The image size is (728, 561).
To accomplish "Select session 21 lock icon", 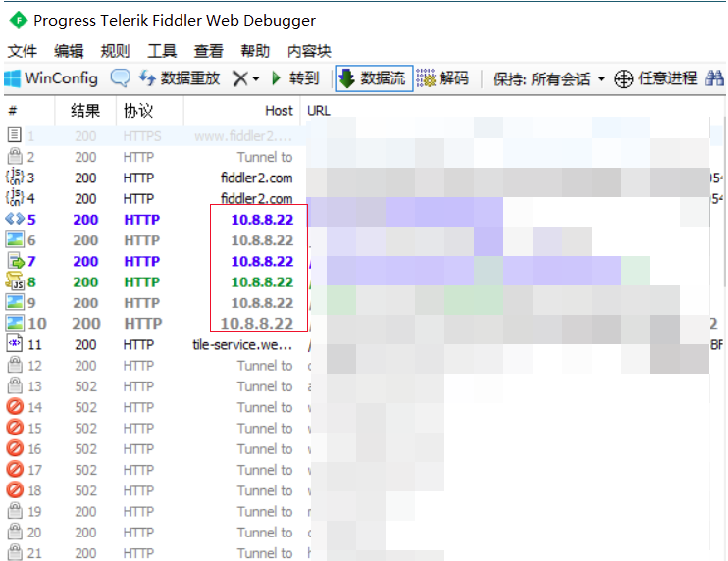I will coord(15,552).
